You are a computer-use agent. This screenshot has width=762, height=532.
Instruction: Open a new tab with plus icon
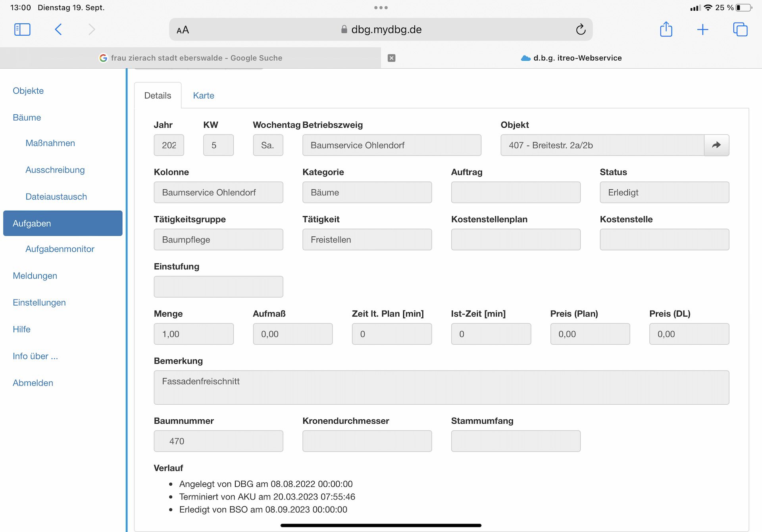702,29
